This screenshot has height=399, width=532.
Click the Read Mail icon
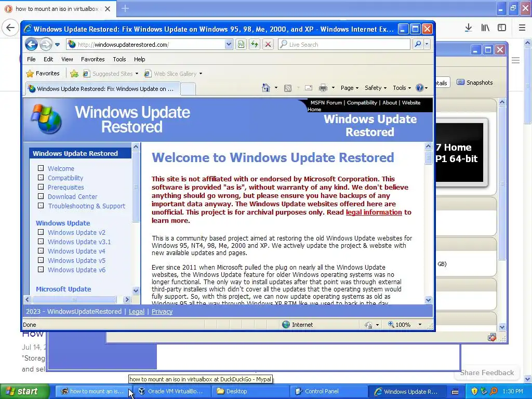[309, 88]
